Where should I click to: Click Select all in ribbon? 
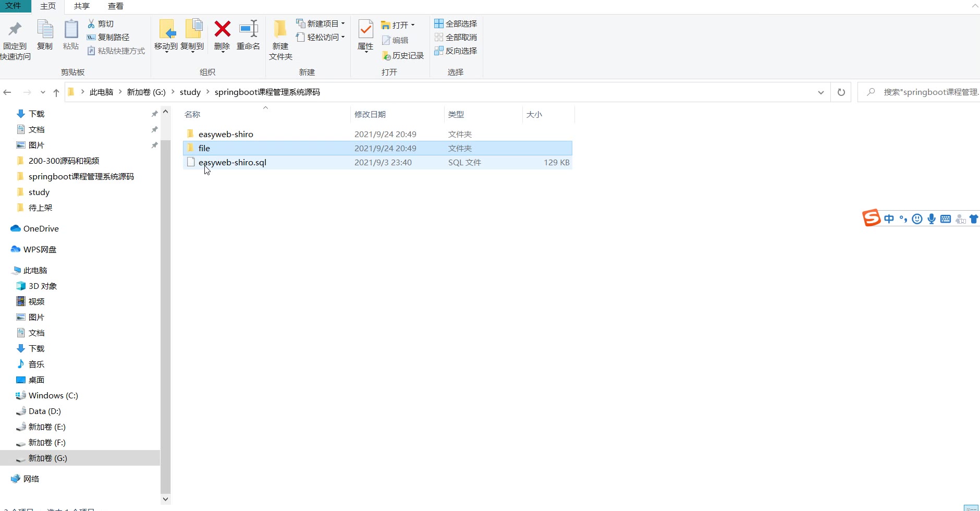click(456, 23)
